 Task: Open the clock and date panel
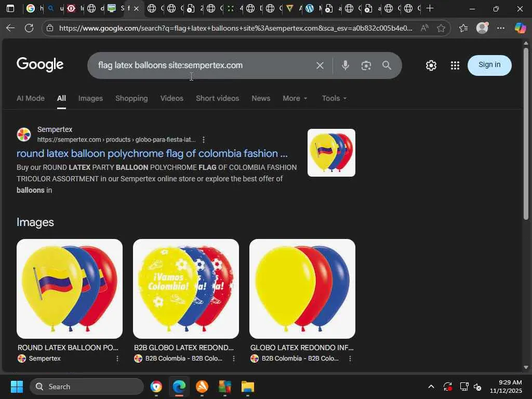[x=506, y=387]
